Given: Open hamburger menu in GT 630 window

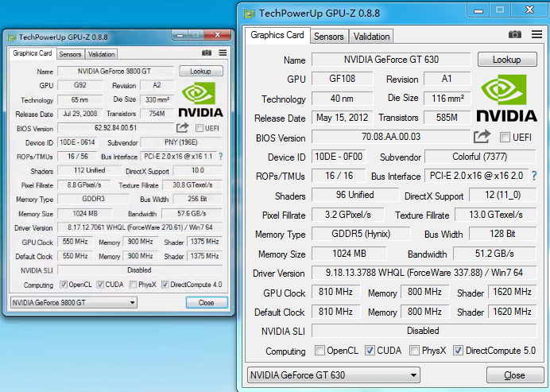Looking at the screenshot, I should click(536, 34).
